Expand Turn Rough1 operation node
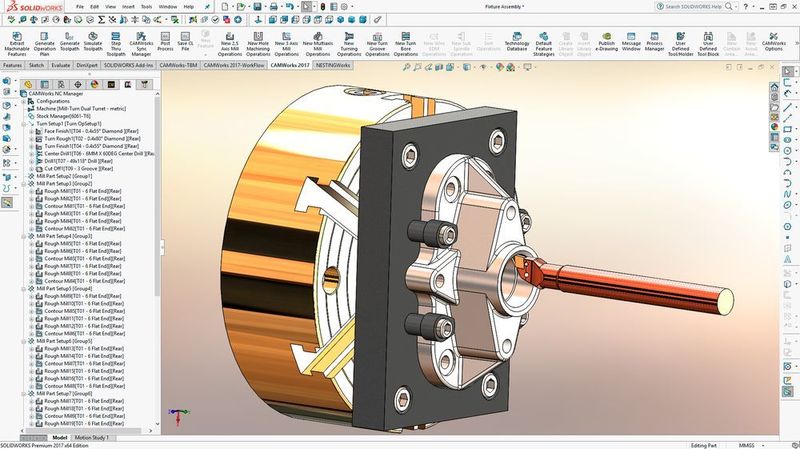The image size is (800, 449). (32, 139)
